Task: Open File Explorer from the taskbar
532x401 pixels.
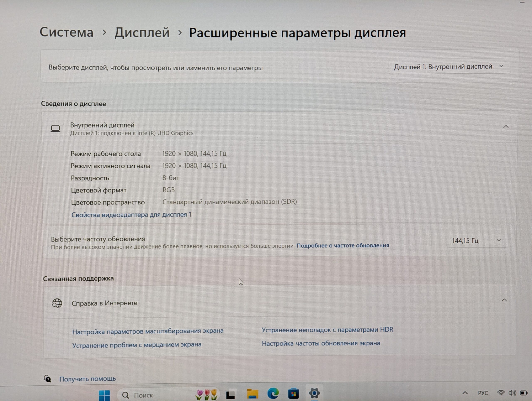Action: pos(252,394)
